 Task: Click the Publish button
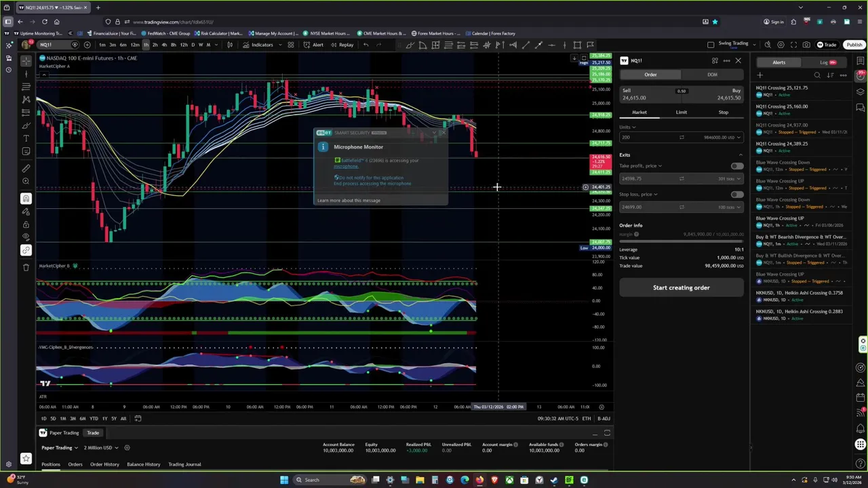(x=854, y=45)
